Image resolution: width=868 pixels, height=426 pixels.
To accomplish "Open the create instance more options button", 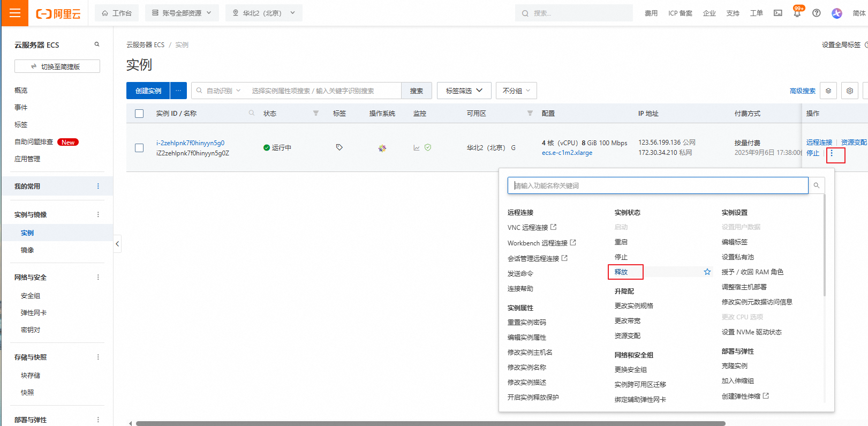I will coord(178,91).
